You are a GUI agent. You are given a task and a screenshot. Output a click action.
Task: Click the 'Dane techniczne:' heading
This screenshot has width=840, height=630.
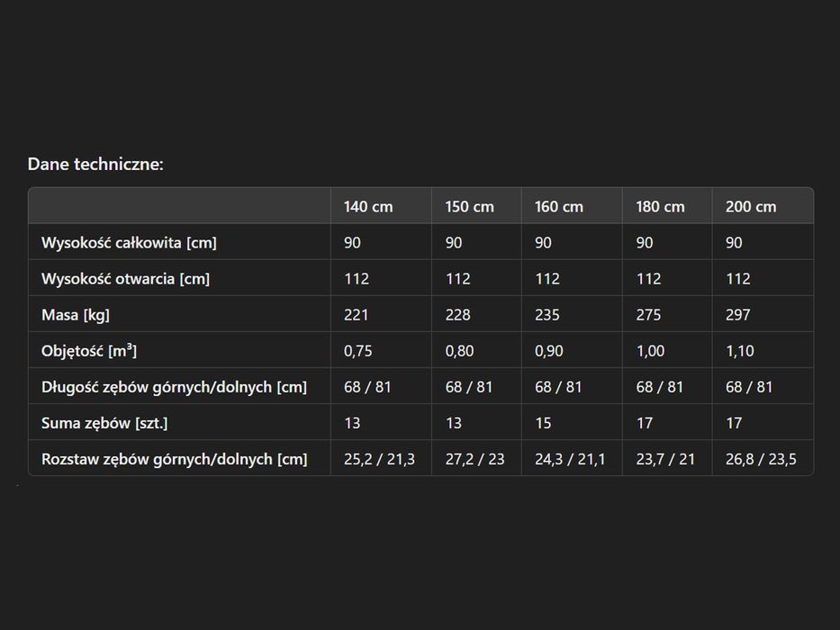95,164
